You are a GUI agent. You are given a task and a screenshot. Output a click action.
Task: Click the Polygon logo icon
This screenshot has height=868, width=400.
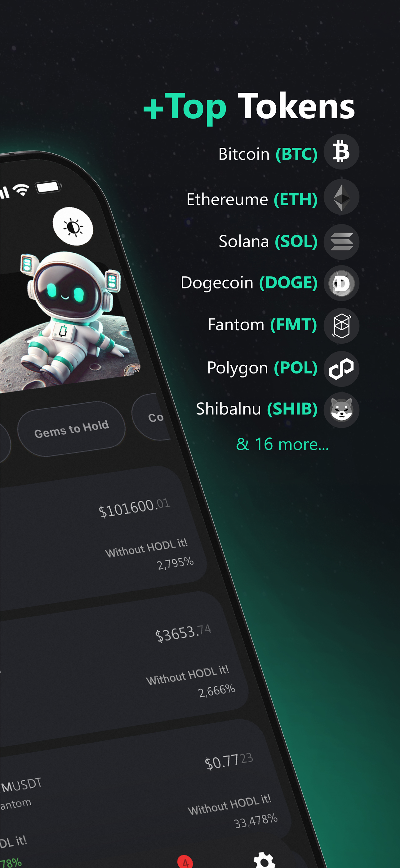[x=341, y=368]
